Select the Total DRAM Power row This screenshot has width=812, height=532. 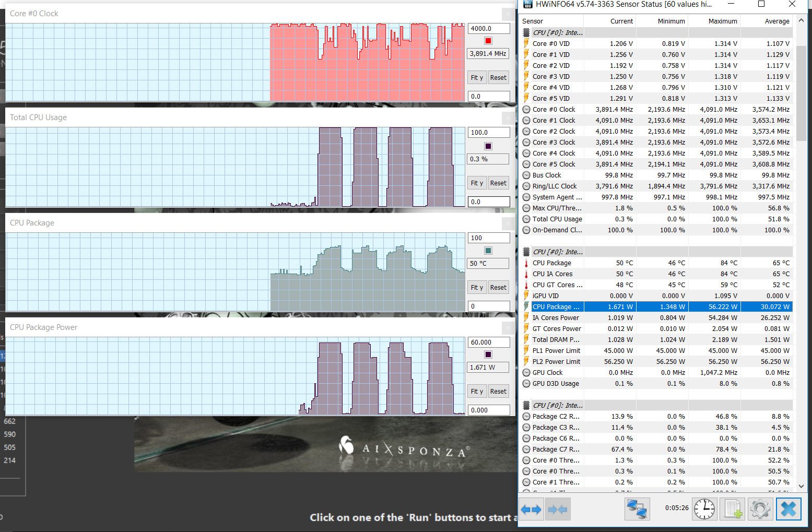coord(656,340)
